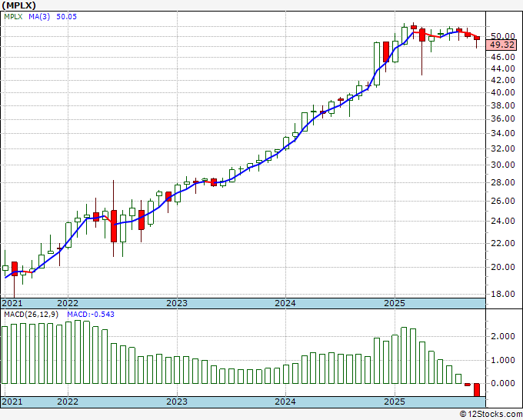Select the 30.00 level on the price axis
Screen dimensions: 523x420
point(503,165)
